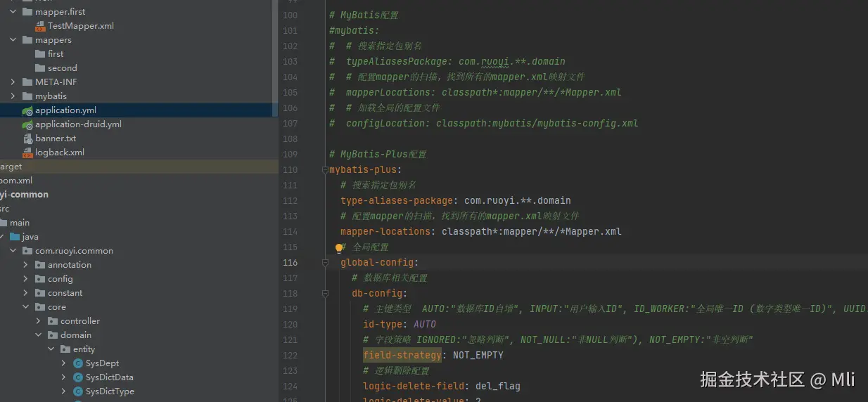Click the 'type-aliases-package' key on line 112

397,200
